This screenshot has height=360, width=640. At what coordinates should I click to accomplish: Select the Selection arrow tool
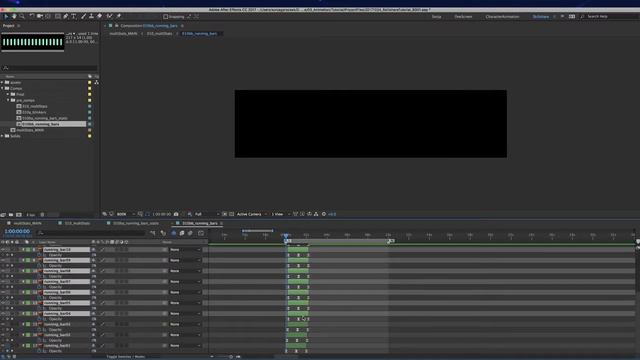(x=6, y=16)
